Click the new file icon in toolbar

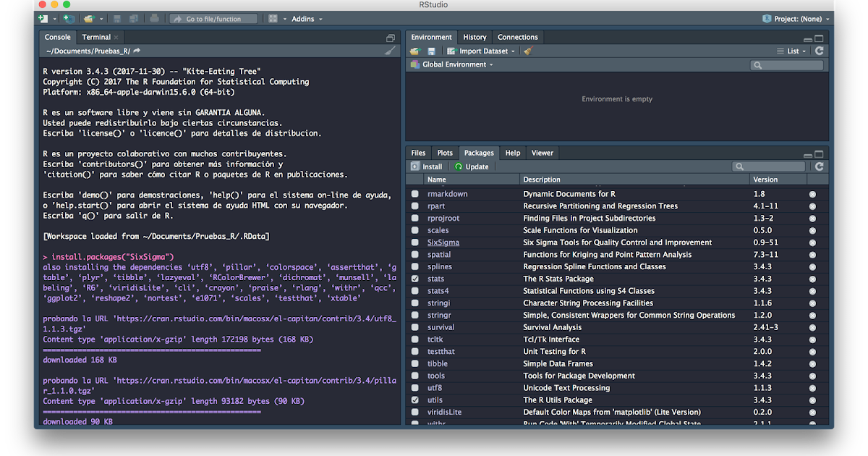[43, 19]
